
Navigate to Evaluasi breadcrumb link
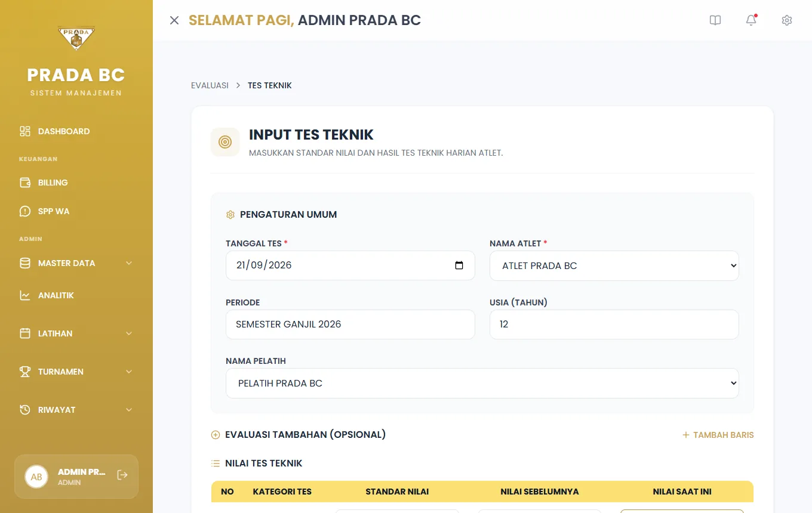pos(210,85)
